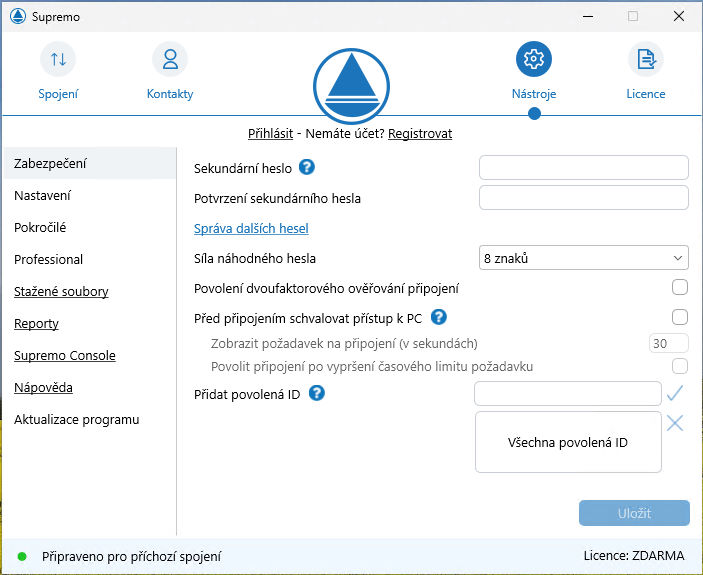Click the Nástroje gear icon
703x575 pixels.
[x=533, y=60]
